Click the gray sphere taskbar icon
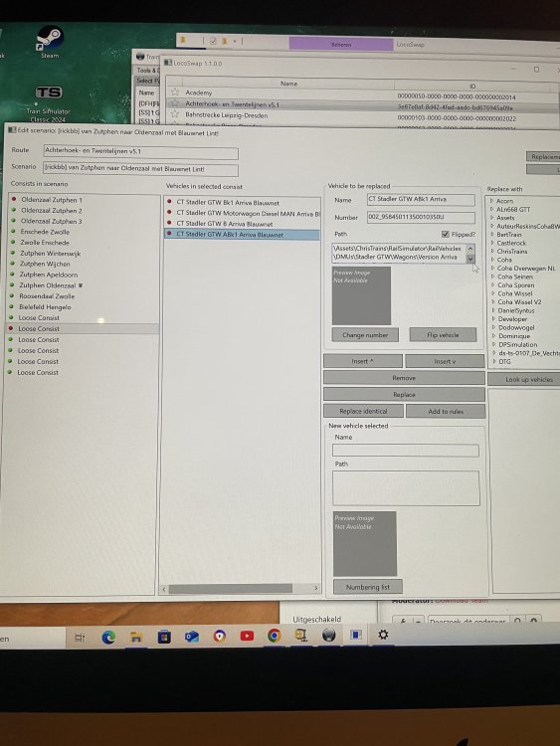560x746 pixels. pyautogui.click(x=329, y=636)
